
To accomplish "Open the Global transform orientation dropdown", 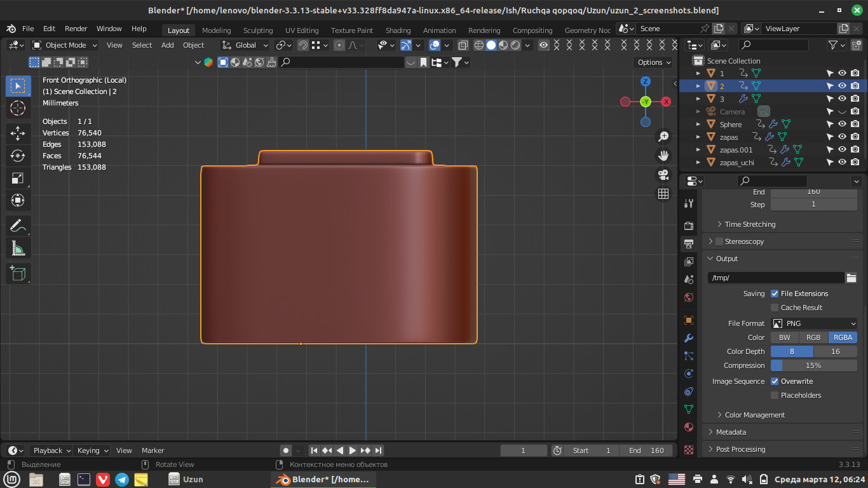I will [x=245, y=45].
